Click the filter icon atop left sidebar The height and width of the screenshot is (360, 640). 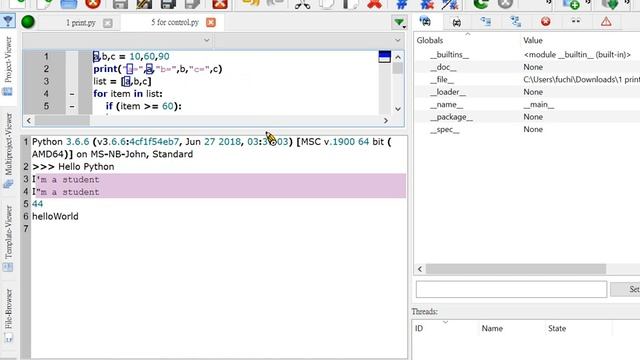8,21
